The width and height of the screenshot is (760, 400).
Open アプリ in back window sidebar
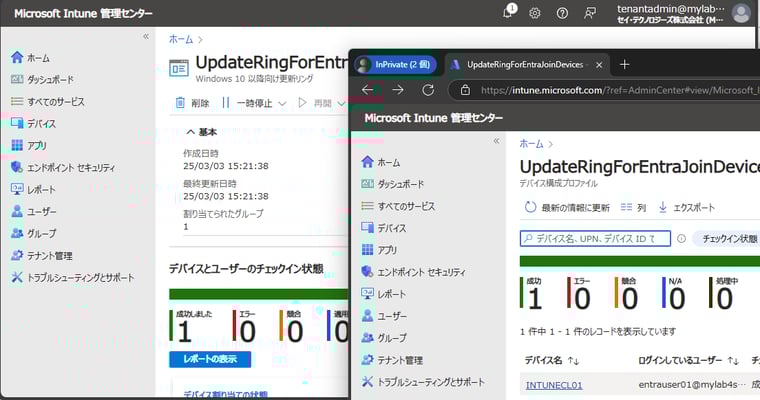coord(29,145)
